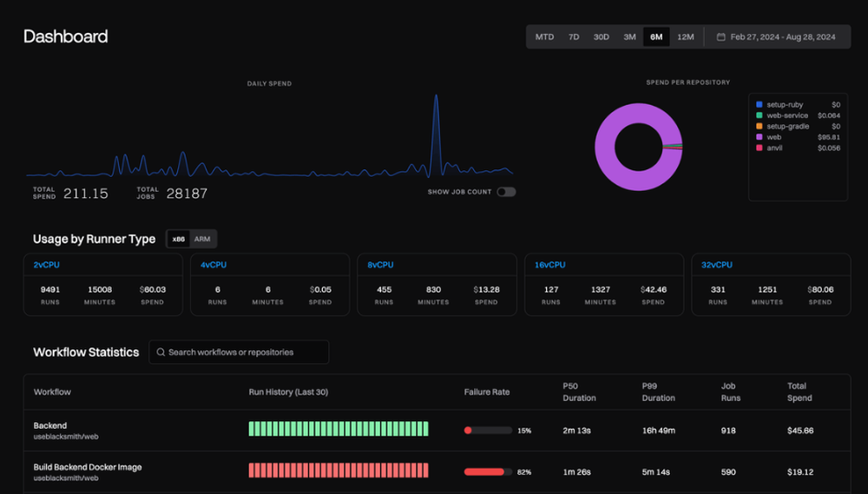Click the 2m 13s P50 duration cell
The height and width of the screenshot is (494, 868).
click(576, 431)
